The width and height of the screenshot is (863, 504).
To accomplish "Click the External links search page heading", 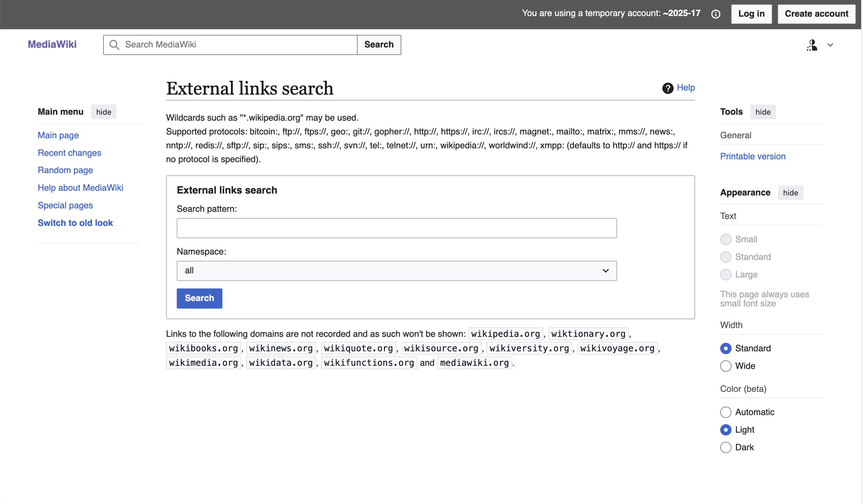I will coord(250,88).
